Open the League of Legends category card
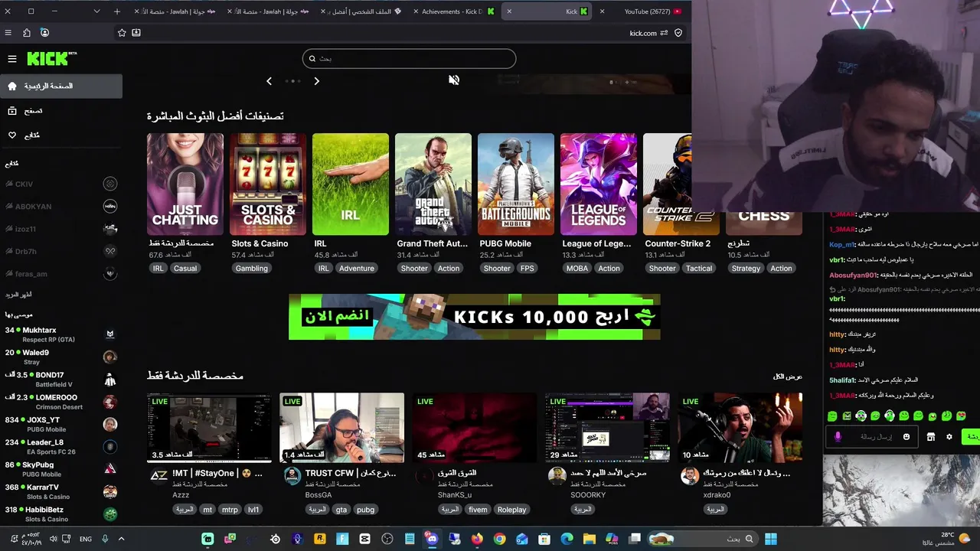 (599, 184)
